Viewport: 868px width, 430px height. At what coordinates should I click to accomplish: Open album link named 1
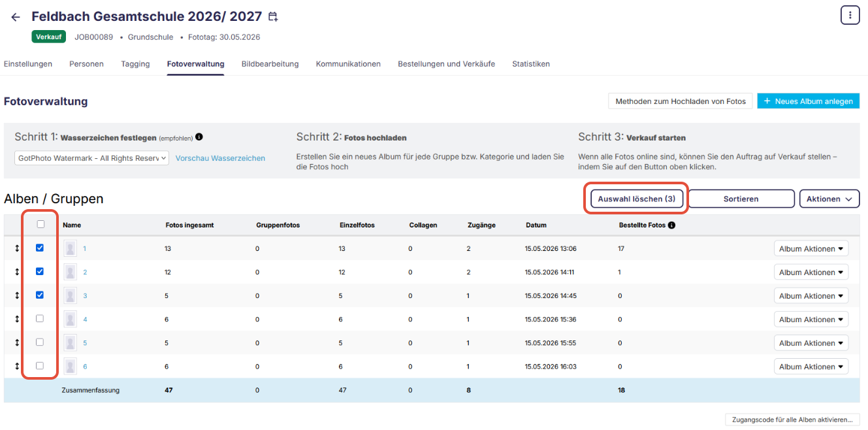click(84, 249)
